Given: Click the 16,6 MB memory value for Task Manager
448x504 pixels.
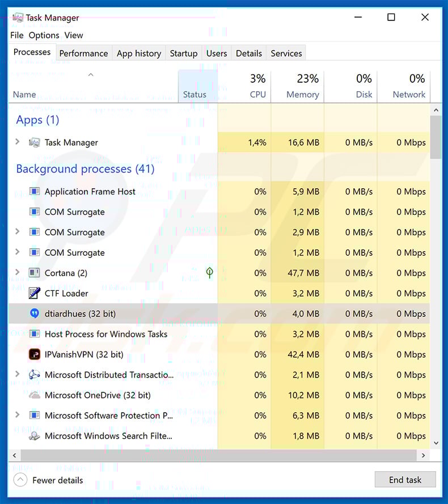Looking at the screenshot, I should [303, 142].
